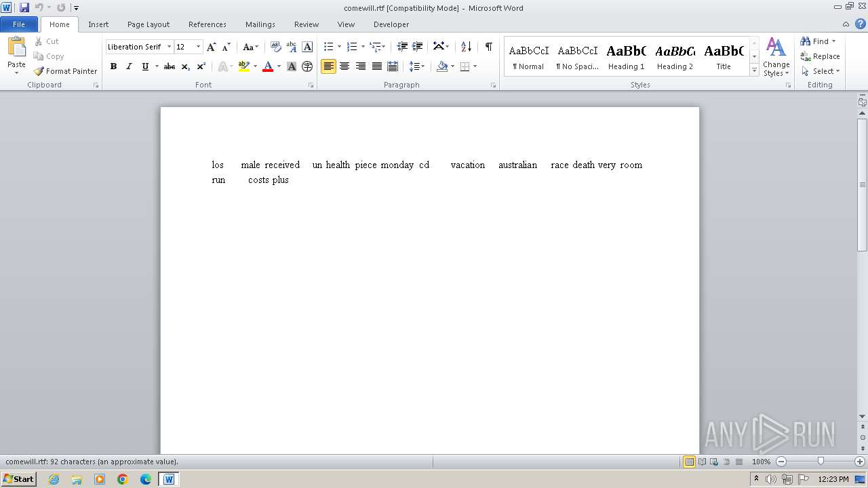Click the Grow Font icon
Image resolution: width=868 pixels, height=488 pixels.
tap(212, 47)
